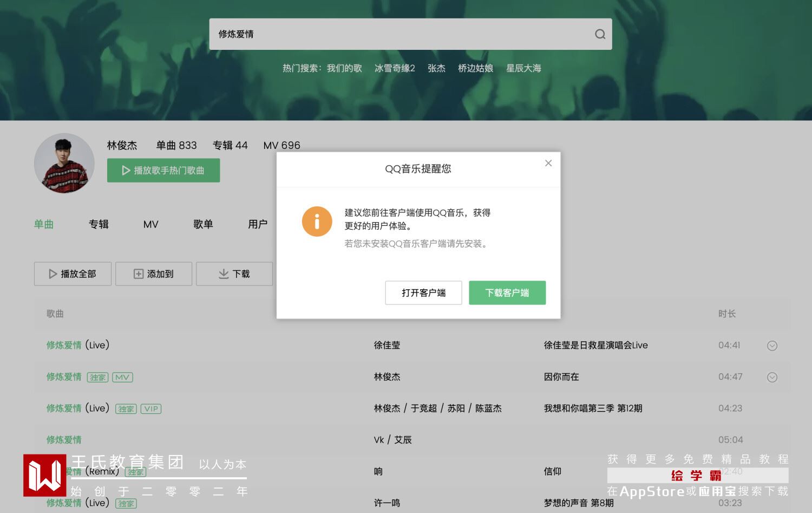Open 林俊杰 artist avatar

click(x=64, y=163)
